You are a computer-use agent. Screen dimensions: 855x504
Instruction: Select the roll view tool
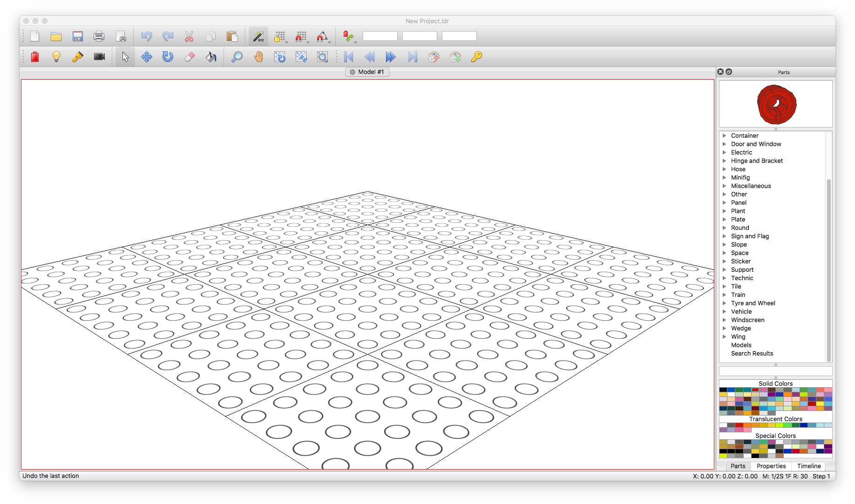(301, 57)
